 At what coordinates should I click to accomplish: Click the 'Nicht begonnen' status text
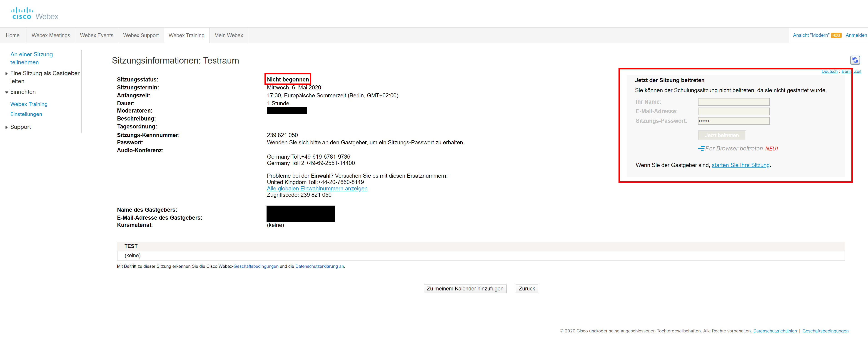click(x=288, y=79)
